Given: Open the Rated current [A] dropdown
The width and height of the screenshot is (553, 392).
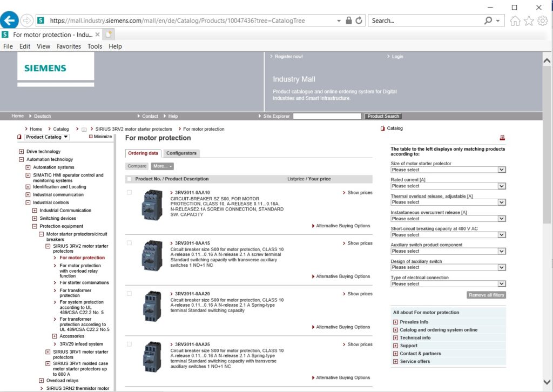Looking at the screenshot, I should click(448, 186).
